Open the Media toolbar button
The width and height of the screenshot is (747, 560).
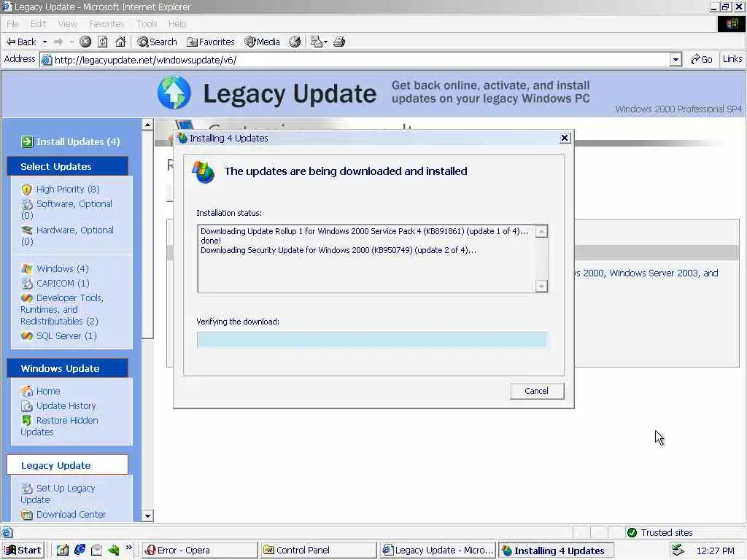coord(262,42)
